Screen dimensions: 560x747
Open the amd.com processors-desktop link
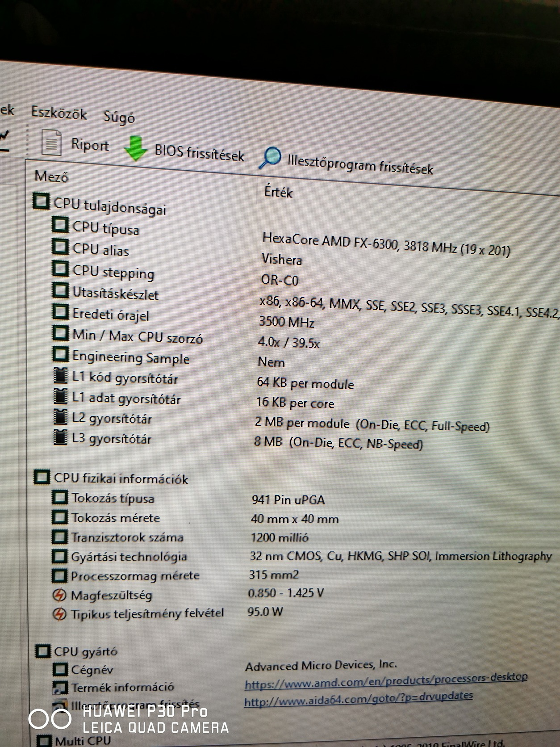386,680
